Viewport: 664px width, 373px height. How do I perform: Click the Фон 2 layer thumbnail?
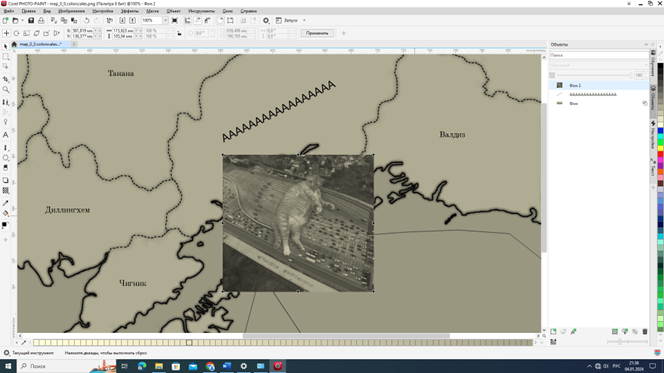click(559, 85)
